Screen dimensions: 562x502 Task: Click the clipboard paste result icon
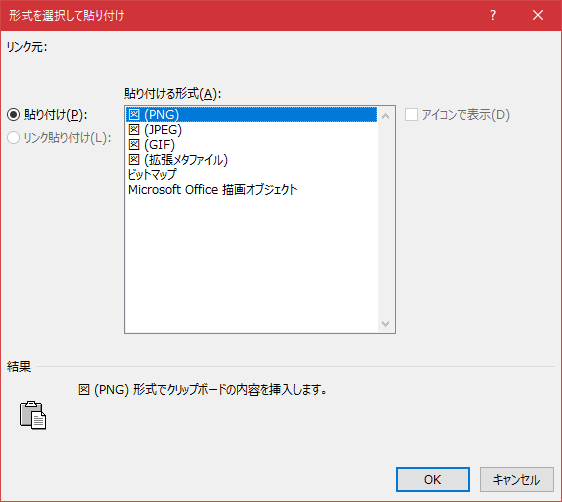[x=33, y=415]
